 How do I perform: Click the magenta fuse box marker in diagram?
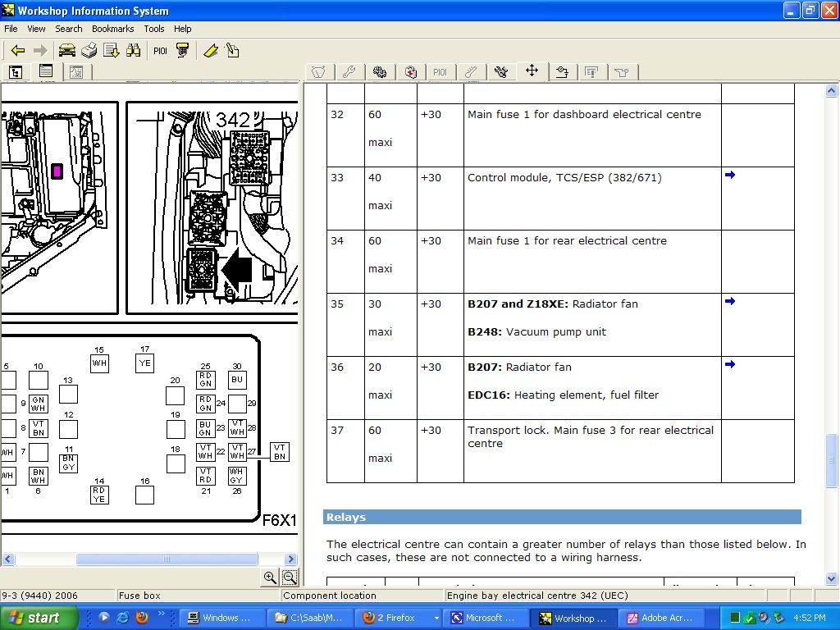[x=57, y=171]
